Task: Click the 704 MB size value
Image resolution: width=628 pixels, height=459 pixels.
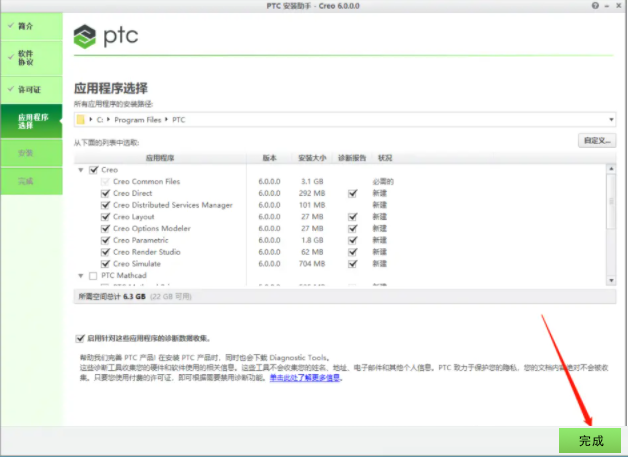Action: pos(312,264)
